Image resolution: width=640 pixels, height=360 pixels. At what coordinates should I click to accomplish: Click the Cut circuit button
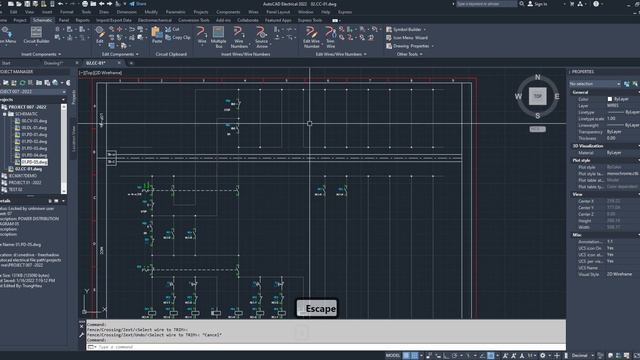172,29
